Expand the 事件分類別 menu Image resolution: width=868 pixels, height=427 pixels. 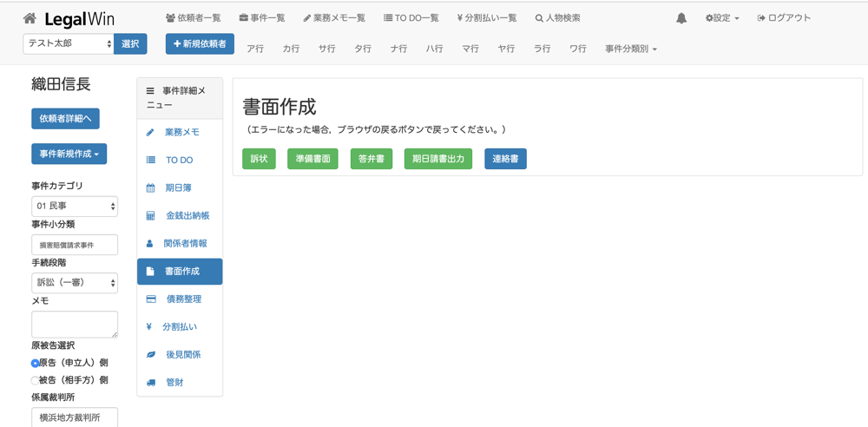(x=630, y=49)
